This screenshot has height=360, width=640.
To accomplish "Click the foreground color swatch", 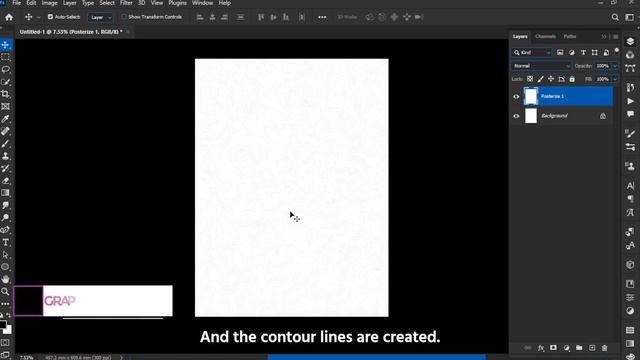I will pyautogui.click(x=3, y=325).
